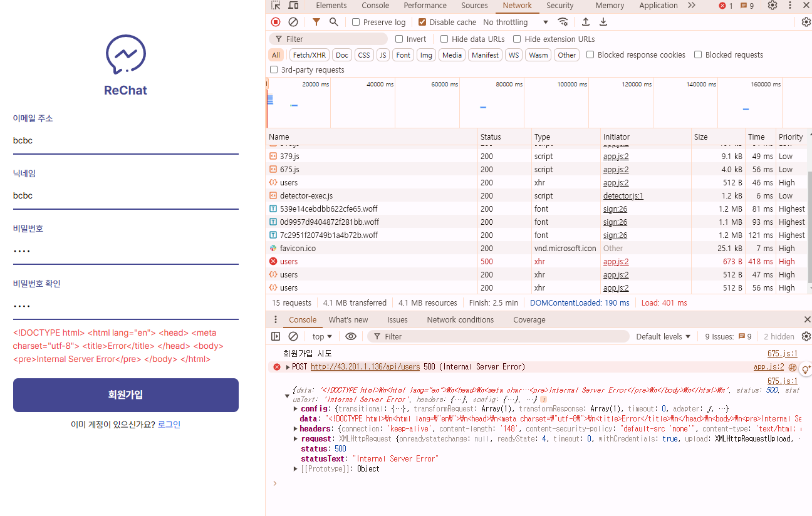
Task: Open Default levels dropdown
Action: tap(664, 336)
